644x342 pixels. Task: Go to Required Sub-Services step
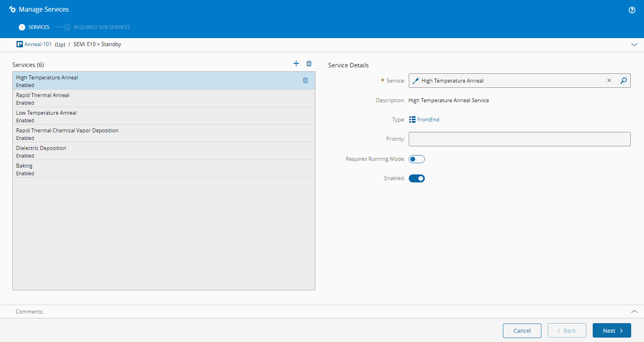(x=101, y=27)
